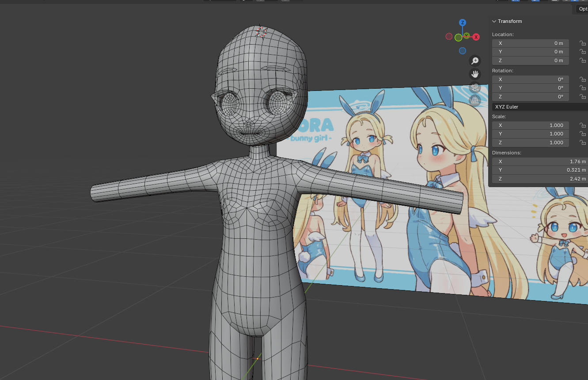Click the Rotation X field

[x=531, y=79]
